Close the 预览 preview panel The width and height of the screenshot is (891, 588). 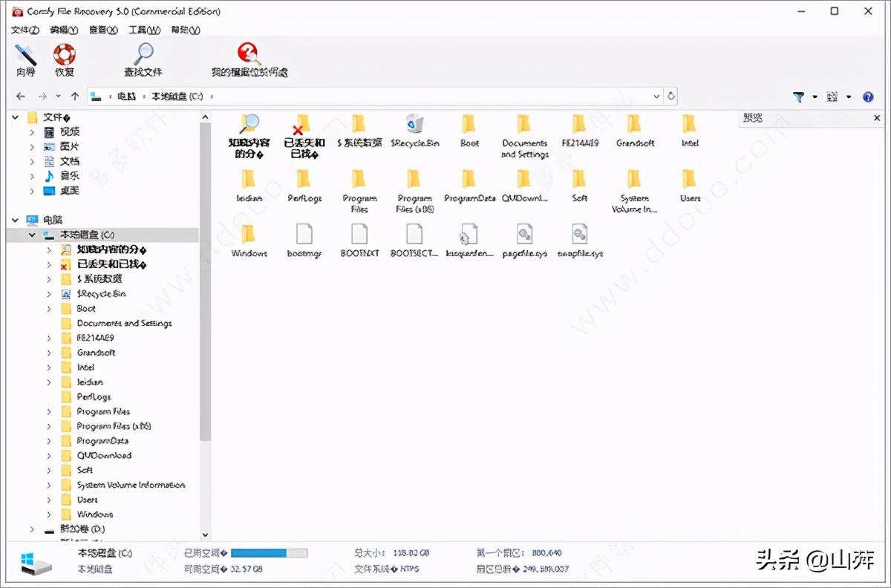click(x=877, y=117)
